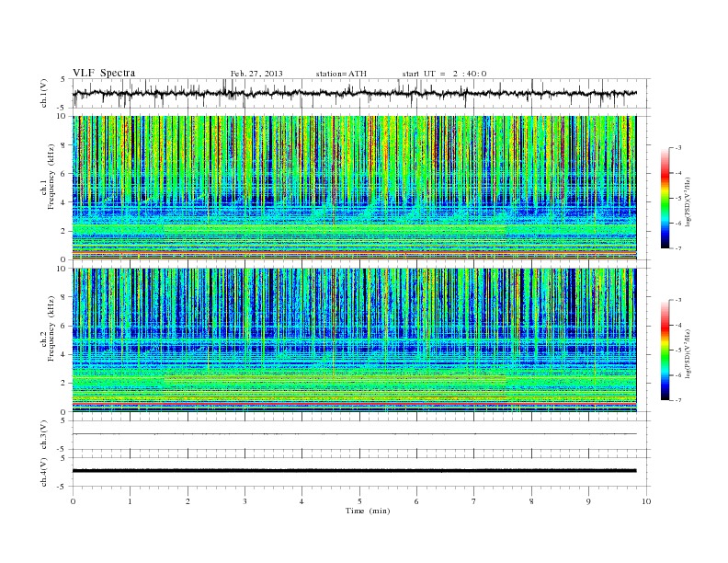The height and width of the screenshot is (563, 728).
Task: Click the 'start UT = 2:40:0' label
Action: pyautogui.click(x=444, y=74)
